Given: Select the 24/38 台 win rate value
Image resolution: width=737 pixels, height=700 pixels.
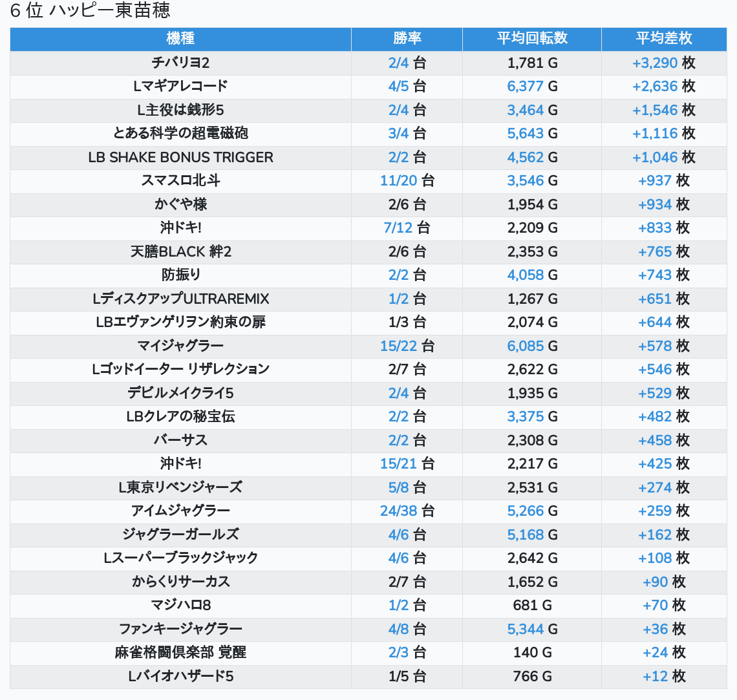Looking at the screenshot, I should [x=407, y=511].
